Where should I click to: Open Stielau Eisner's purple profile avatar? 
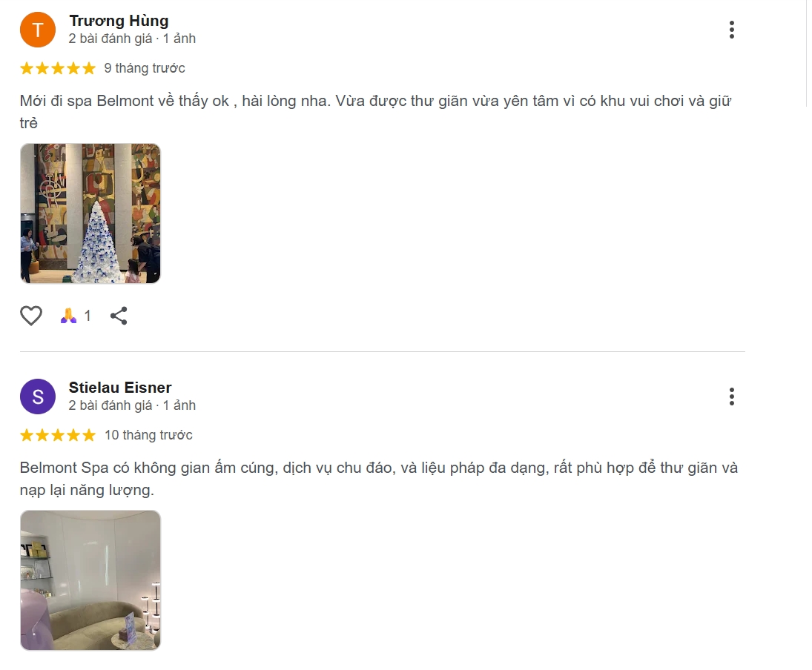point(38,397)
